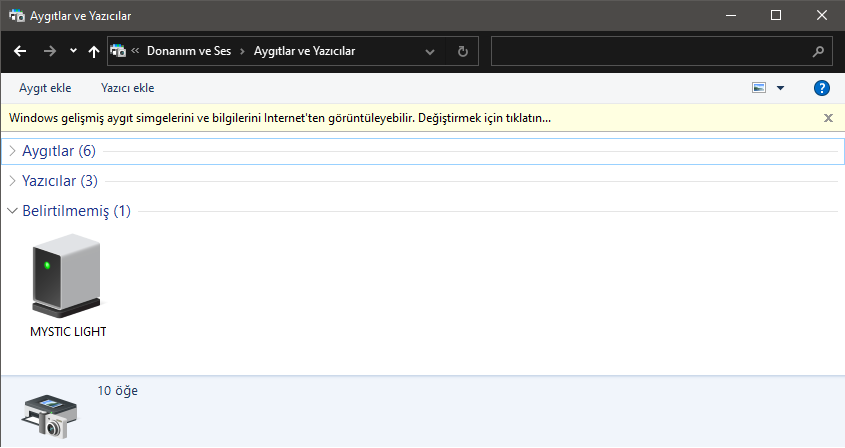Minimize the Aygıtlar ve Yazıcılar window
Image resolution: width=845 pixels, height=448 pixels.
point(731,15)
